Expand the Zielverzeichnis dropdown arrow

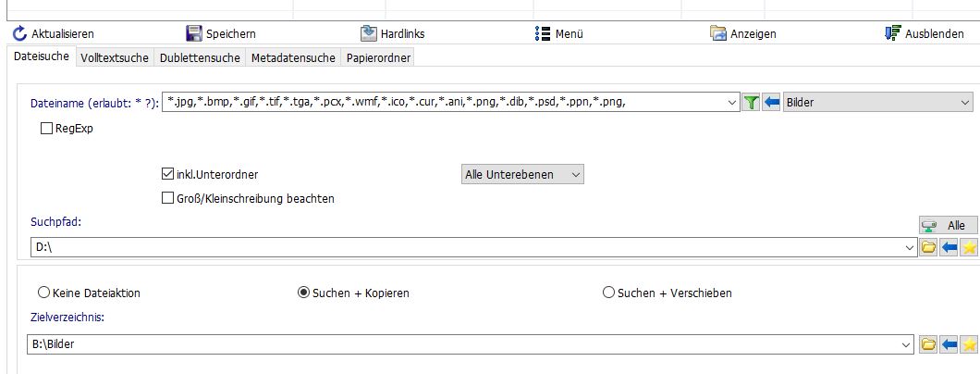click(x=907, y=344)
